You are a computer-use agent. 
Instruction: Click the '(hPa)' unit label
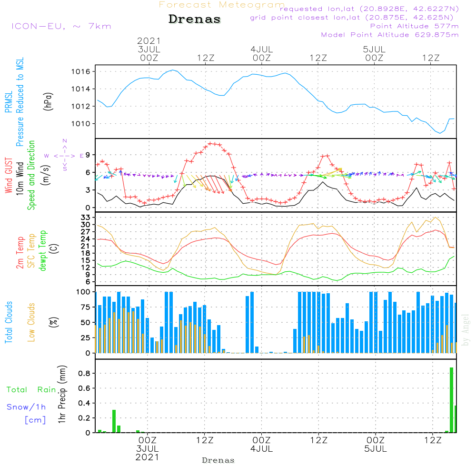48,102
